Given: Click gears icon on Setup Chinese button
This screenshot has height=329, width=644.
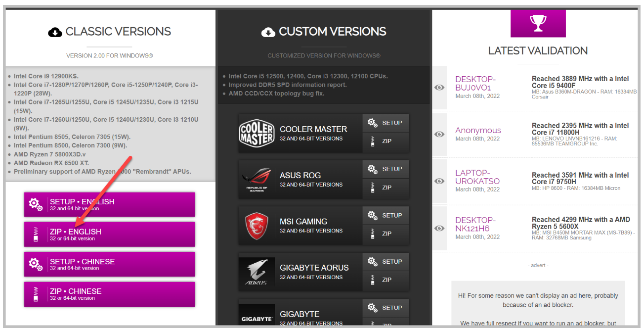Looking at the screenshot, I should tap(36, 264).
